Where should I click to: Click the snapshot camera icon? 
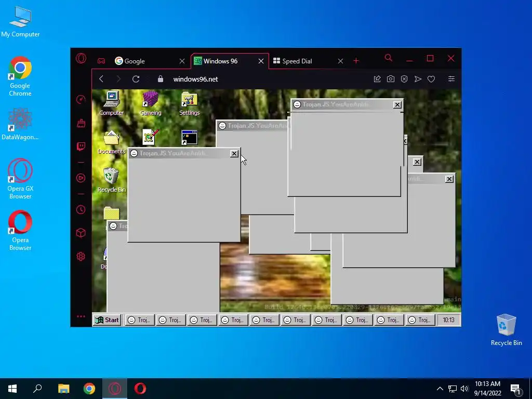click(391, 79)
